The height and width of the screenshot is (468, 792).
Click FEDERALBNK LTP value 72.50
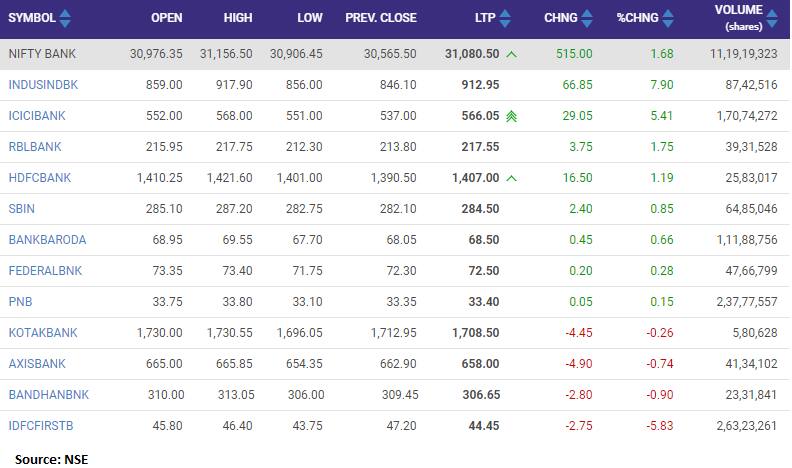coord(484,271)
